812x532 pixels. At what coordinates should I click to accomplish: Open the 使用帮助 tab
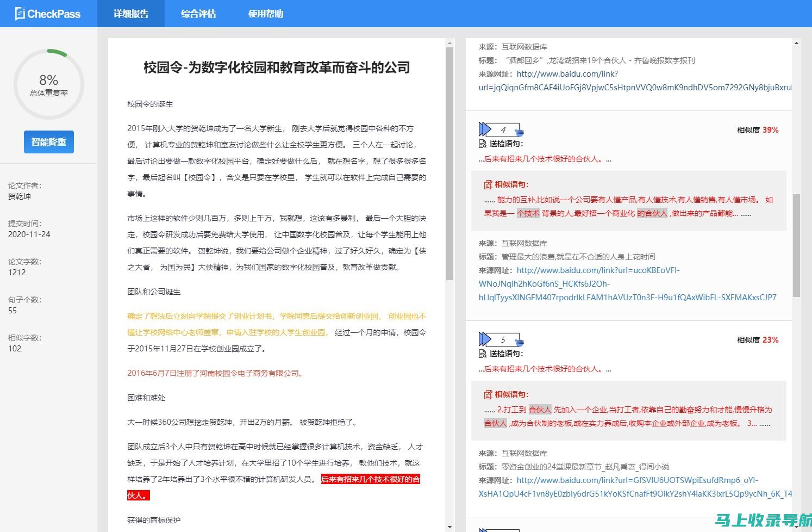(x=266, y=14)
